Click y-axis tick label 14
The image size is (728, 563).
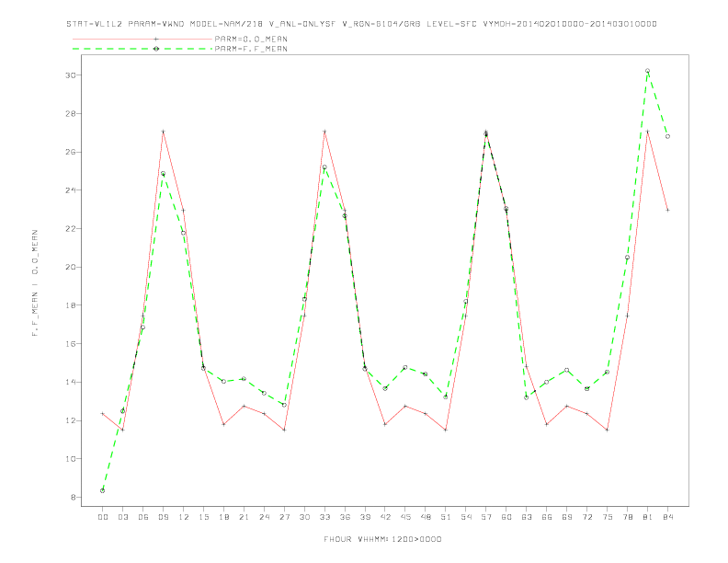(70, 383)
